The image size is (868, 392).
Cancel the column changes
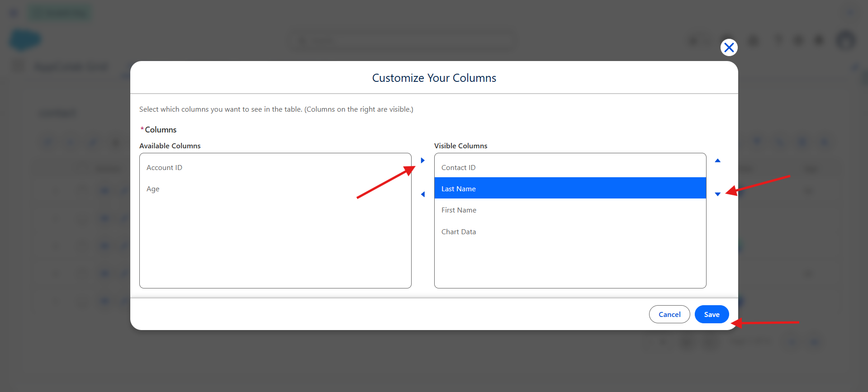pyautogui.click(x=669, y=314)
